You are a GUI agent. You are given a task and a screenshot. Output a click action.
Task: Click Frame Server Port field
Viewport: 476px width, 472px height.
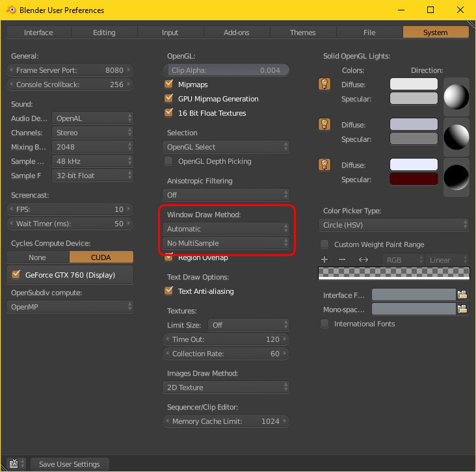click(70, 70)
